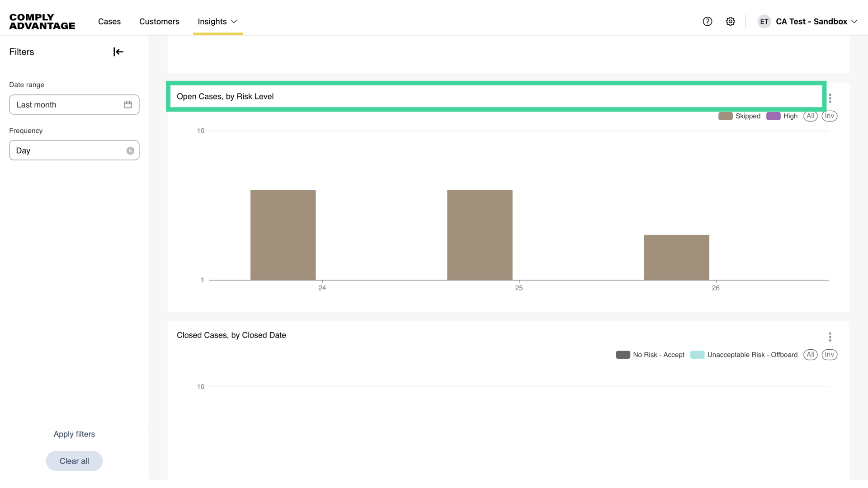
Task: Open the Frequency Day dropdown
Action: click(x=68, y=150)
